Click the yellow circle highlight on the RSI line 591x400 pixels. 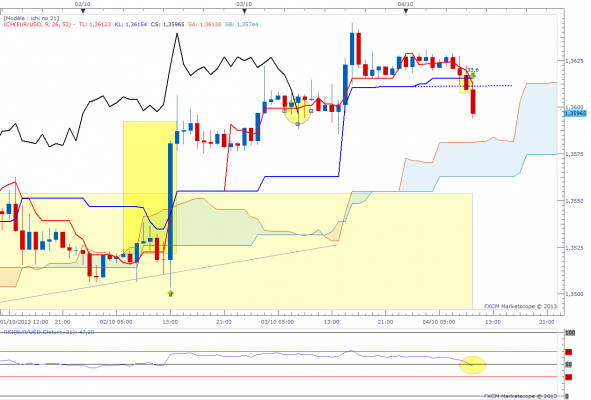coord(473,365)
